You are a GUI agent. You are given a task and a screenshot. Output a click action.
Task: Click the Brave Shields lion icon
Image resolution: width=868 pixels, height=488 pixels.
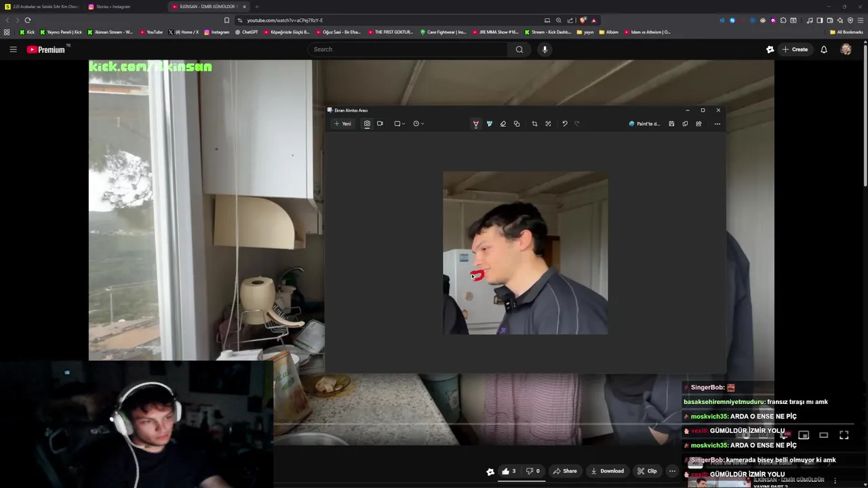583,20
